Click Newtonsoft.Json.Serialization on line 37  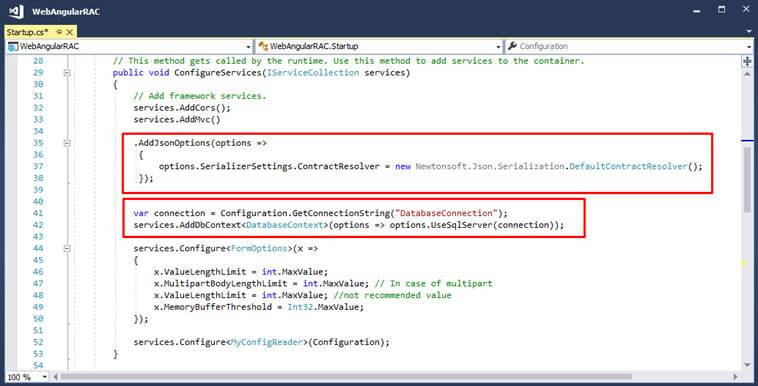[x=490, y=166]
